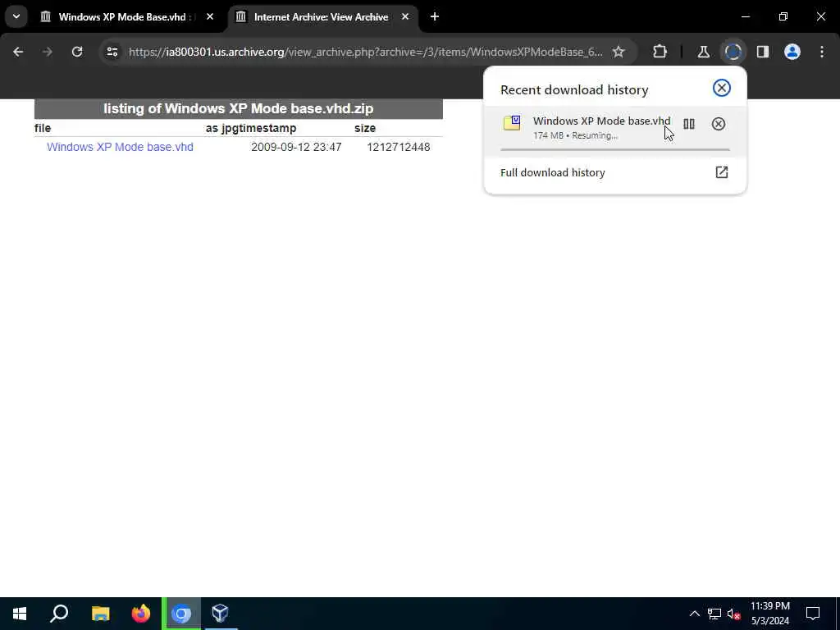
Task: Open Chrome three-dot menu
Action: point(822,52)
